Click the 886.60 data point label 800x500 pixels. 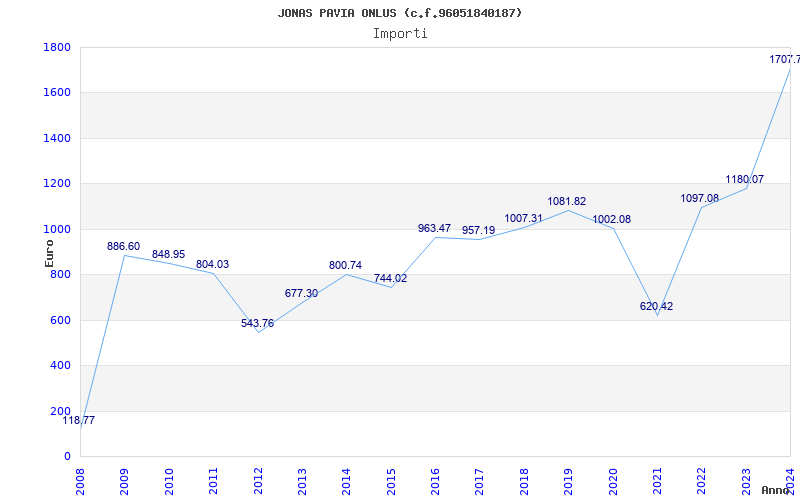(x=124, y=246)
